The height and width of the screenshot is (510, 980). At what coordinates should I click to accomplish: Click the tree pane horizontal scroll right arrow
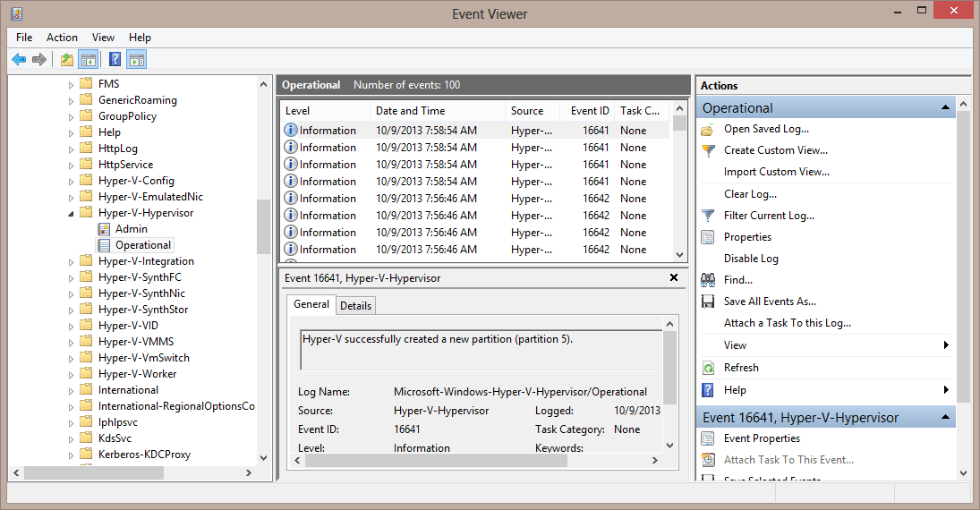click(x=249, y=473)
